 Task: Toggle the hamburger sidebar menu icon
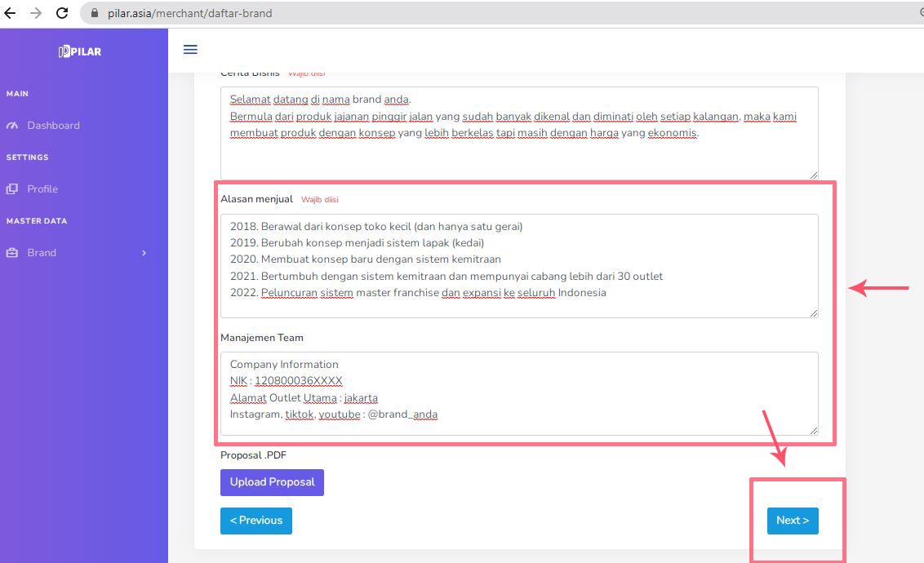coord(190,50)
